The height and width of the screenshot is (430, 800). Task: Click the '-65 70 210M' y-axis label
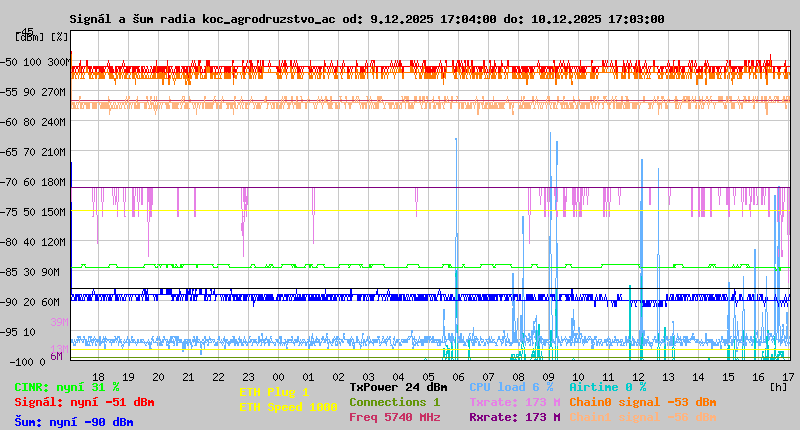click(34, 153)
